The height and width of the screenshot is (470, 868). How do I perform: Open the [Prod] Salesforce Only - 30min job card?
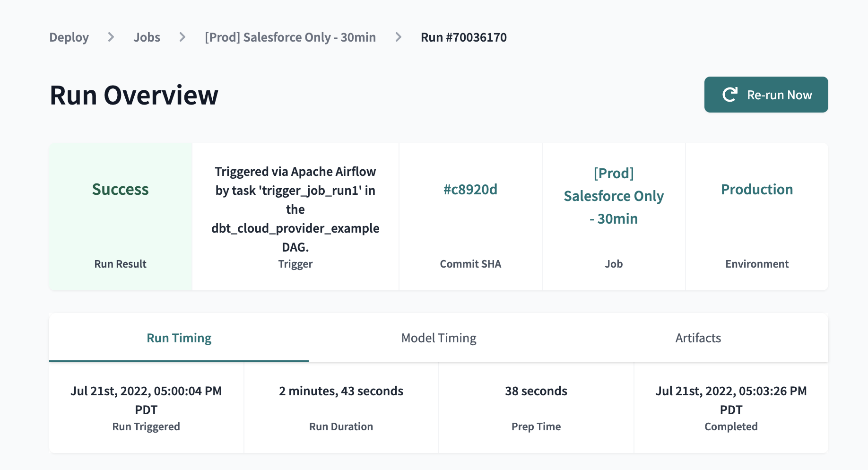(613, 196)
